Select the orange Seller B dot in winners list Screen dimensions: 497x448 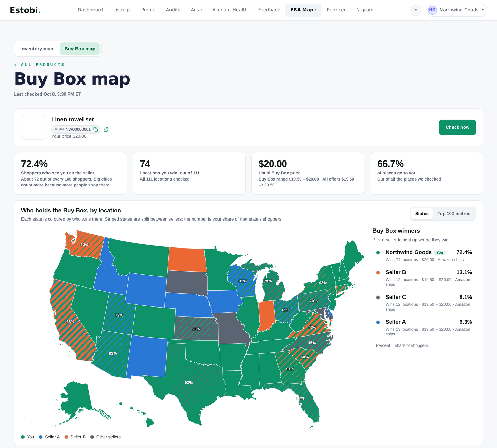tap(378, 273)
